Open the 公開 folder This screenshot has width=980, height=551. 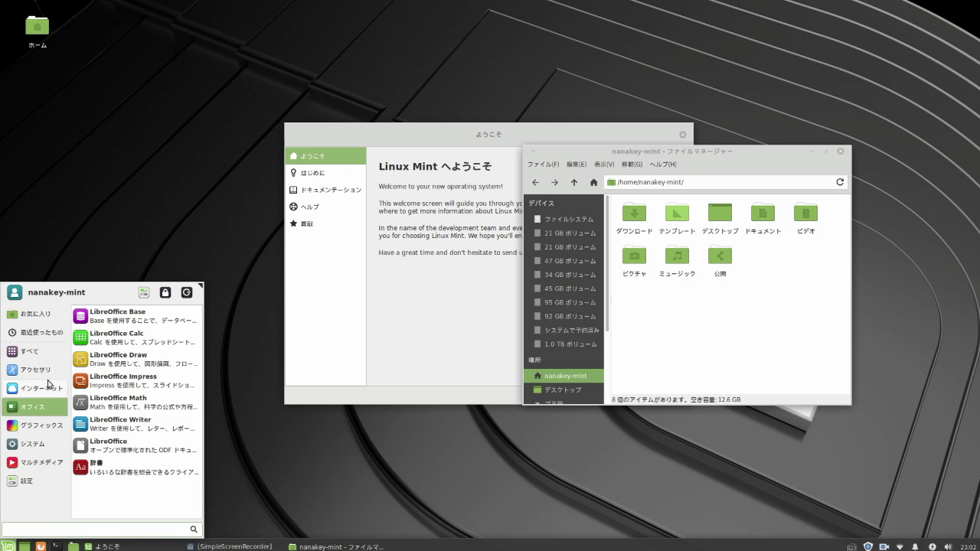[720, 262]
